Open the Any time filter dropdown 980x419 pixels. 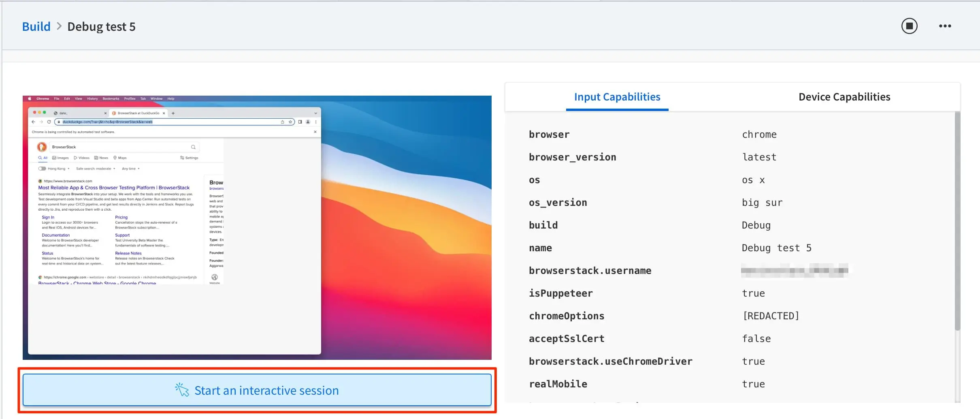[130, 169]
